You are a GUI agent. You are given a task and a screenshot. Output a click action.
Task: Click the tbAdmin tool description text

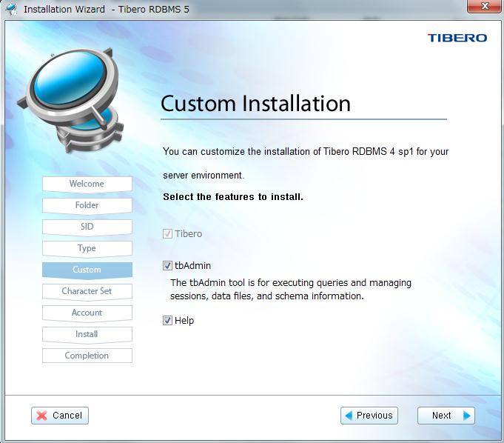(291, 289)
